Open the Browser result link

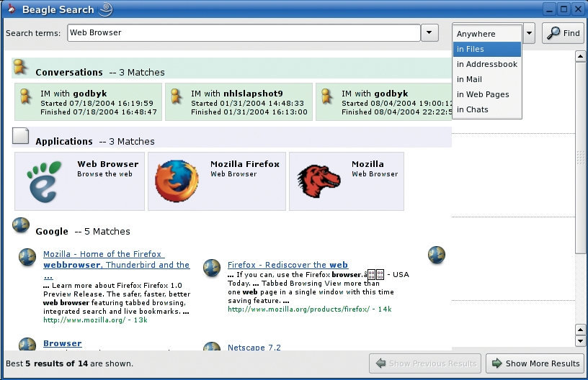click(x=62, y=343)
